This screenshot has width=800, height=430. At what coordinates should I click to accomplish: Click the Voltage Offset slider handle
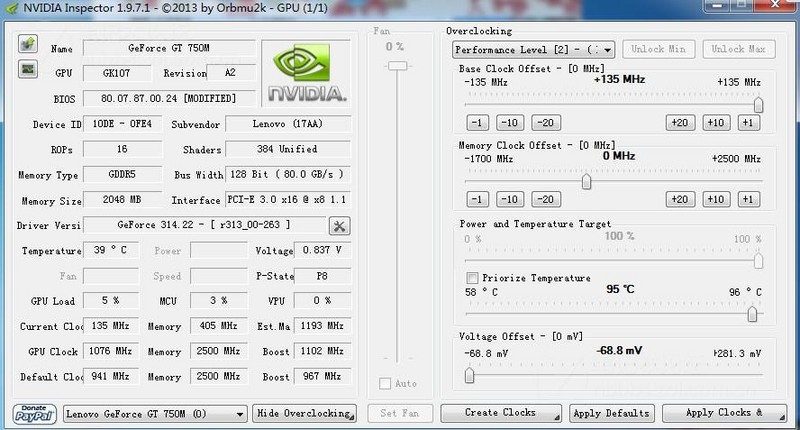(469, 375)
